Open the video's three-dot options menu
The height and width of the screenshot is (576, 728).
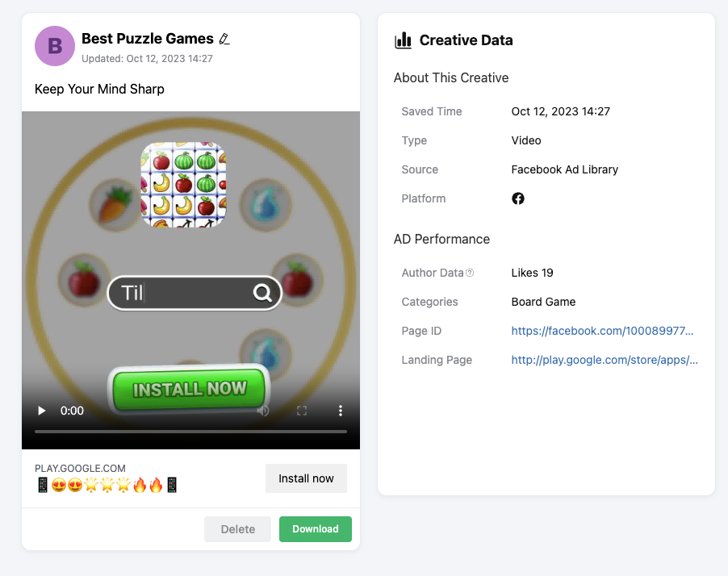(340, 411)
